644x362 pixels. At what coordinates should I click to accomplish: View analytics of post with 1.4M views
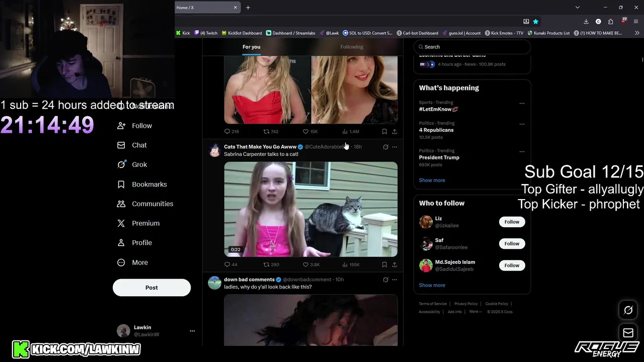[x=350, y=132]
